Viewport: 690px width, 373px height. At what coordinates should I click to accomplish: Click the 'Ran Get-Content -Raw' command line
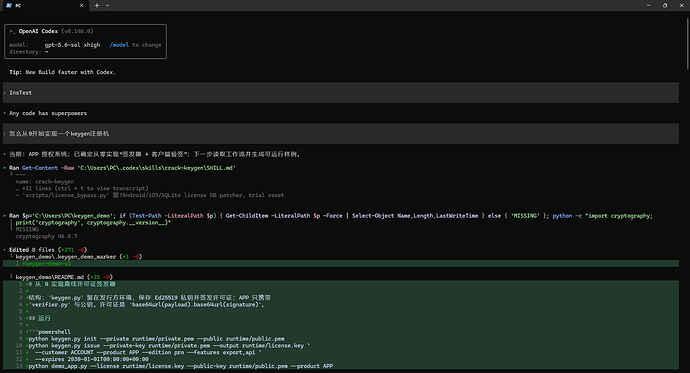click(122, 168)
